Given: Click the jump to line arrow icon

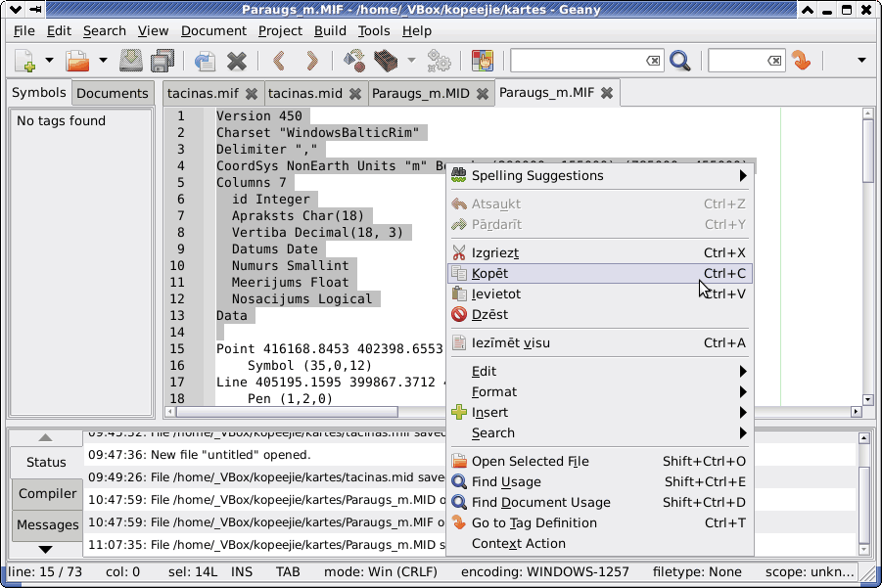Looking at the screenshot, I should point(801,60).
